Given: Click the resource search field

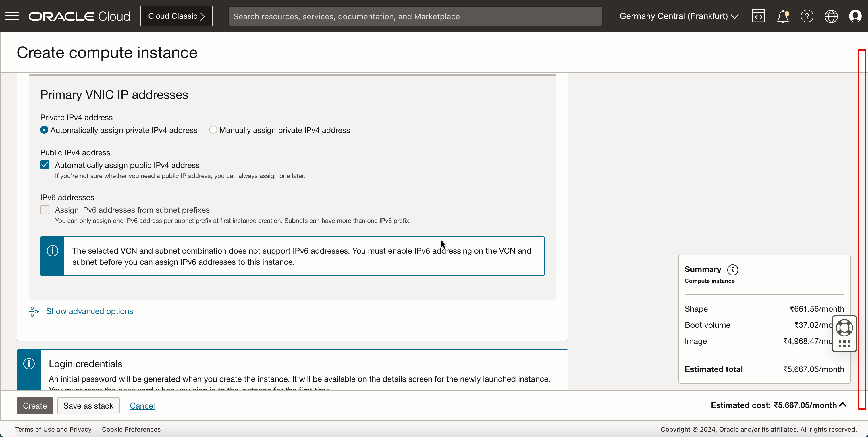Looking at the screenshot, I should point(415,16).
